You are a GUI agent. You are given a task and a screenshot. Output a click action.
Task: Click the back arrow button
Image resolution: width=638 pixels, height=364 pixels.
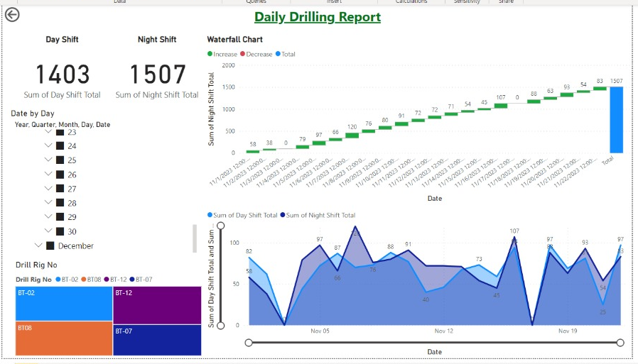pos(12,15)
